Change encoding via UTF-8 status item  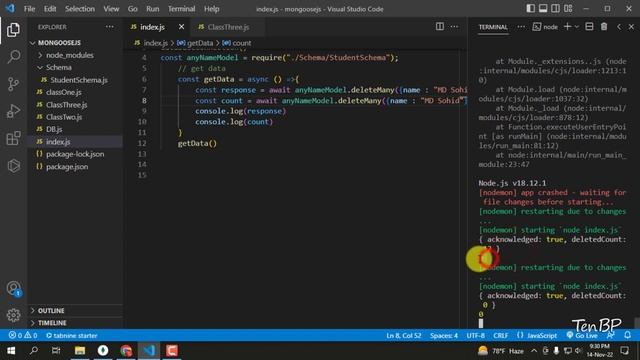pyautogui.click(x=476, y=336)
